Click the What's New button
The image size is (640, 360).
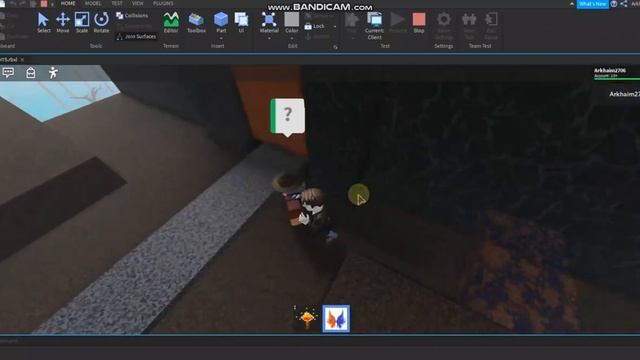592,4
